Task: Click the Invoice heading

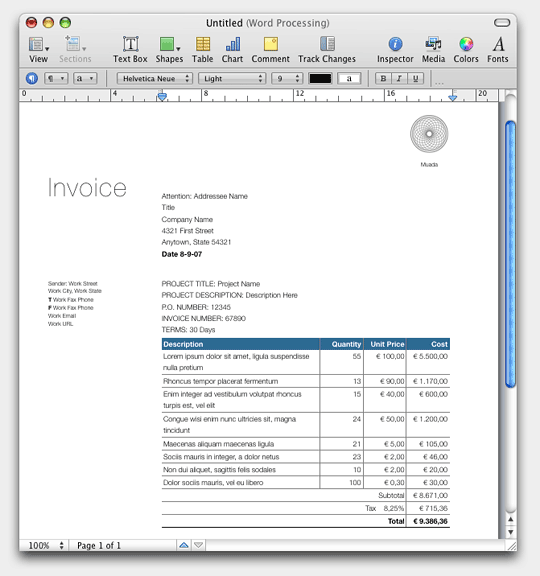Action: click(x=87, y=188)
